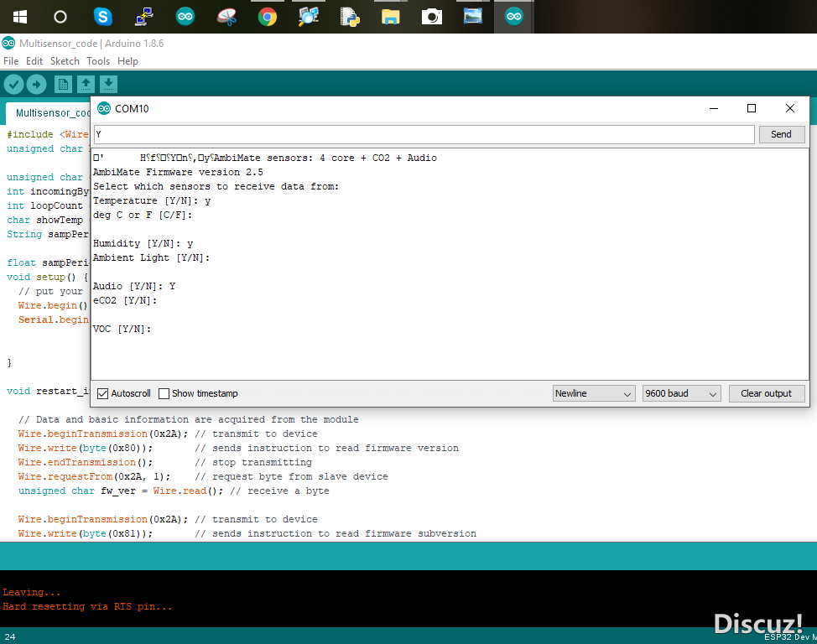Open the magnifier network taskbar icon
The image size is (817, 644).
tap(309, 17)
